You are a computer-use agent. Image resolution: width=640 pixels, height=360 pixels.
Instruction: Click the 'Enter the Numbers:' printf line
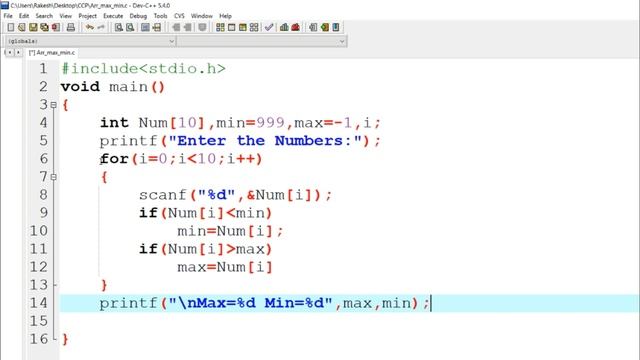pyautogui.click(x=240, y=141)
